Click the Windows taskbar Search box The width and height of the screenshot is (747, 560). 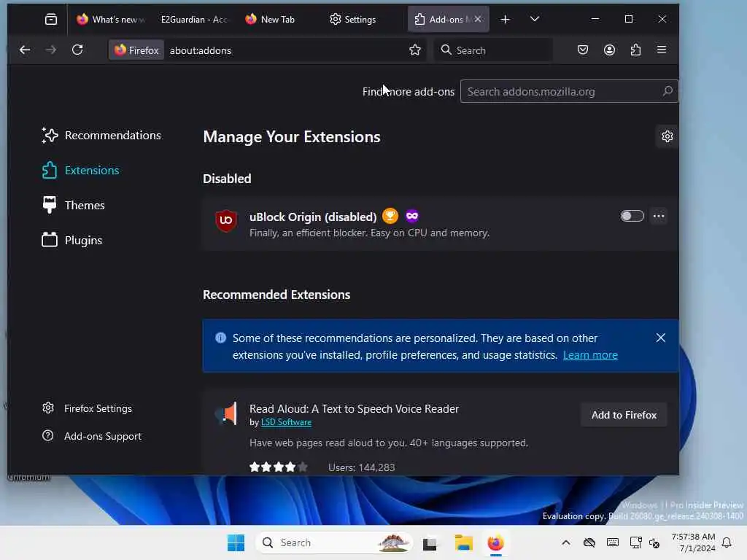coord(334,542)
